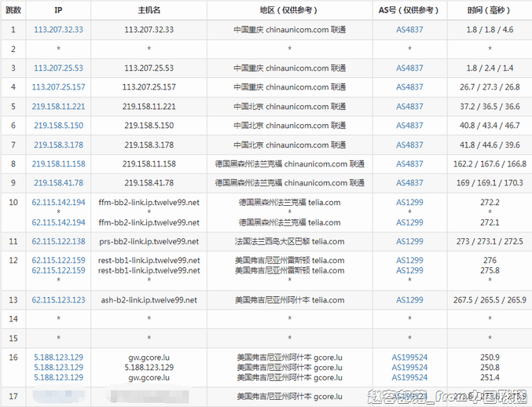Open IP link 219.158.11.221 in hop 5
Image resolution: width=532 pixels, height=407 pixels.
tap(58, 107)
